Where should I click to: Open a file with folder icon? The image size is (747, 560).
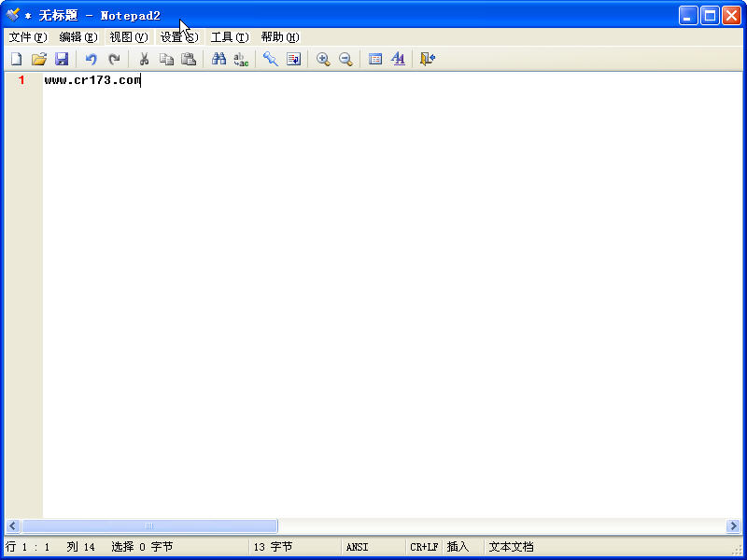pos(38,59)
